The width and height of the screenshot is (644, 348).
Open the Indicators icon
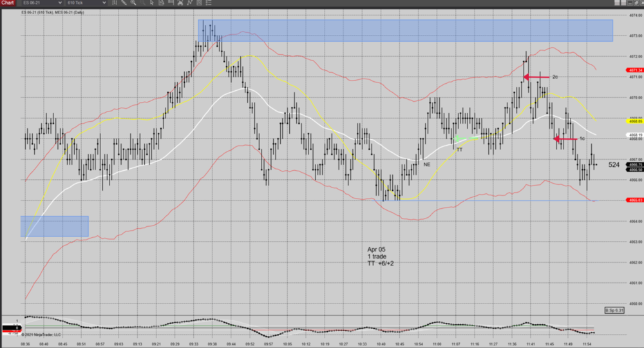click(190, 3)
